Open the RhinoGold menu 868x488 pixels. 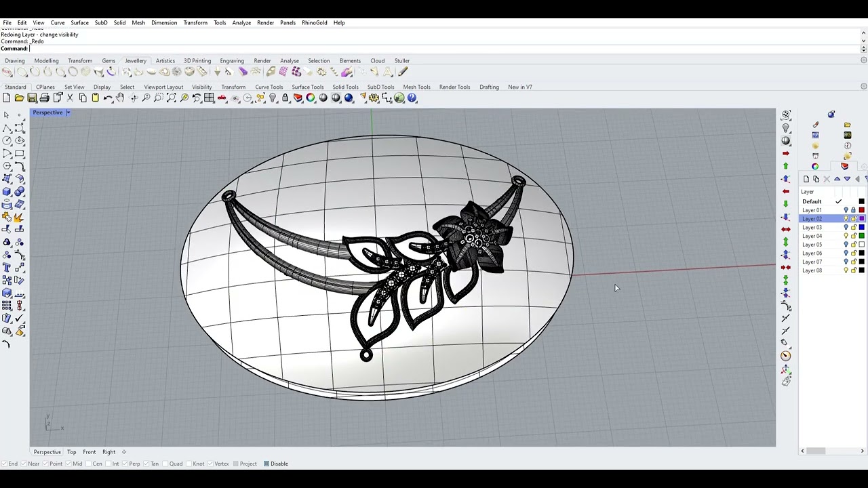[x=315, y=22]
